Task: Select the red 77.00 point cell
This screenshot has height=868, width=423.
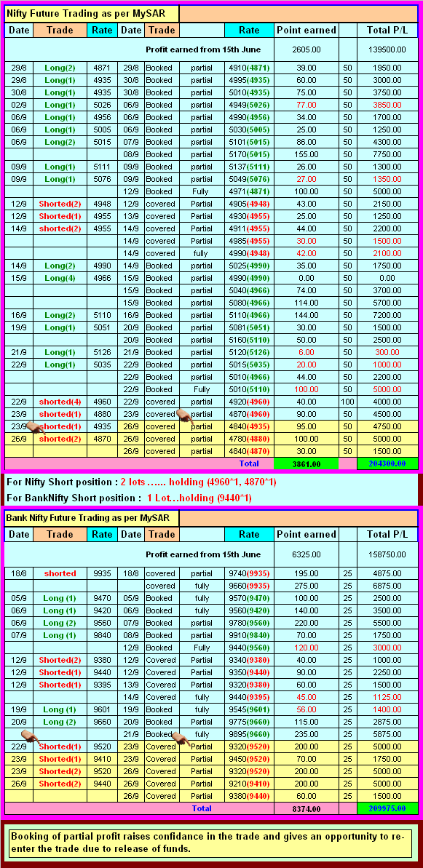Action: (307, 105)
